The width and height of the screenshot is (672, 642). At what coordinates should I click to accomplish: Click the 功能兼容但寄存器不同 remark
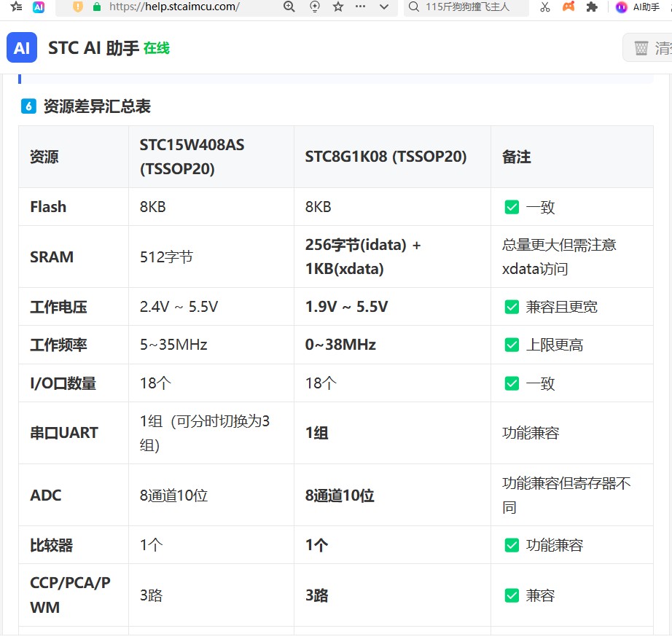pos(566,495)
